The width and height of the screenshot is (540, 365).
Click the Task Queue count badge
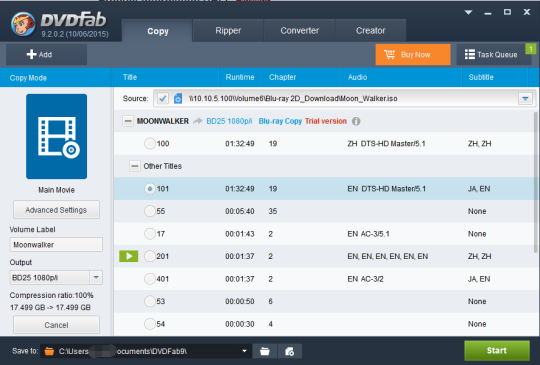[x=531, y=49]
